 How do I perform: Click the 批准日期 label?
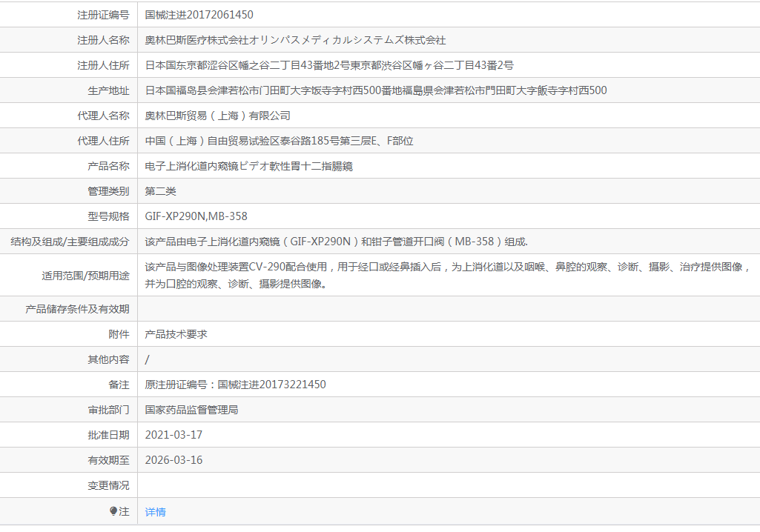(108, 435)
